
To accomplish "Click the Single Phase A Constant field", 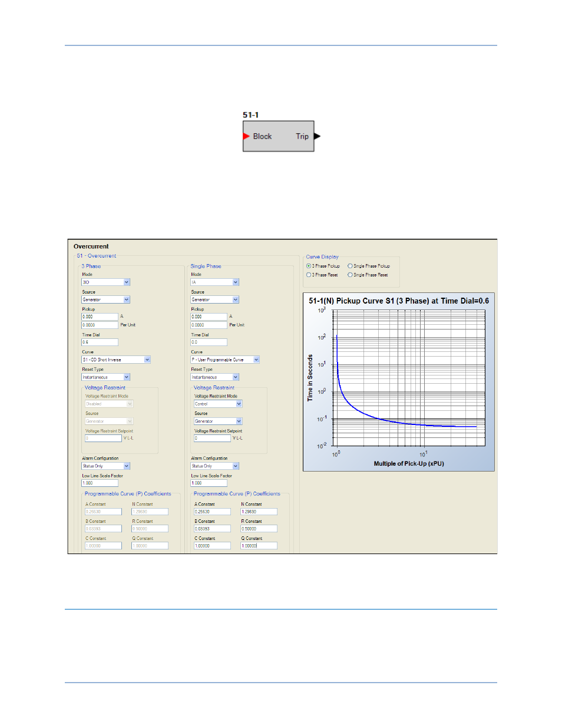I will (x=212, y=512).
